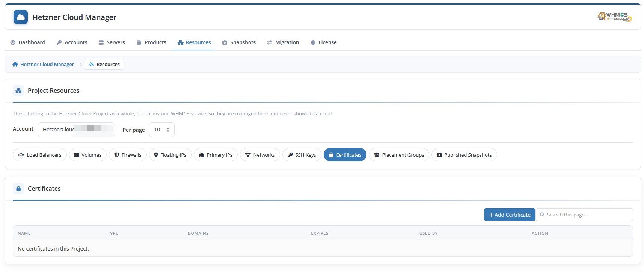
Task: Show Published Snapshots resources
Action: point(464,155)
